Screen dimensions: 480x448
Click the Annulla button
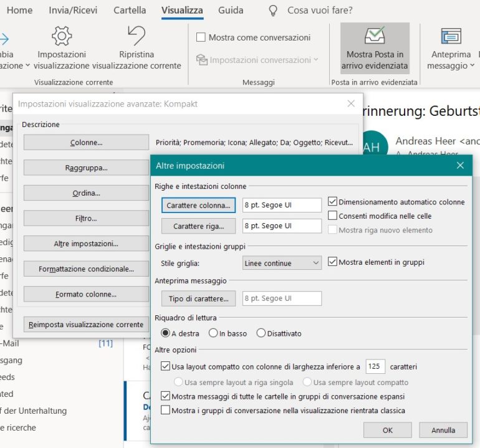pos(443,430)
